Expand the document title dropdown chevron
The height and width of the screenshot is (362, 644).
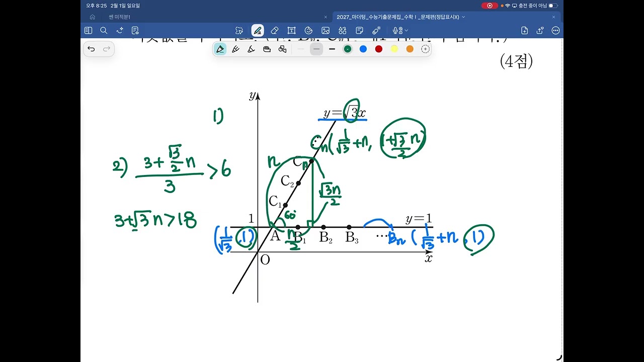click(463, 17)
